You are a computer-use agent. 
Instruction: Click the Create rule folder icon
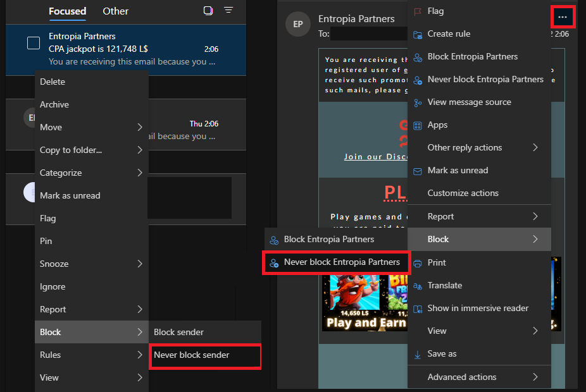418,34
